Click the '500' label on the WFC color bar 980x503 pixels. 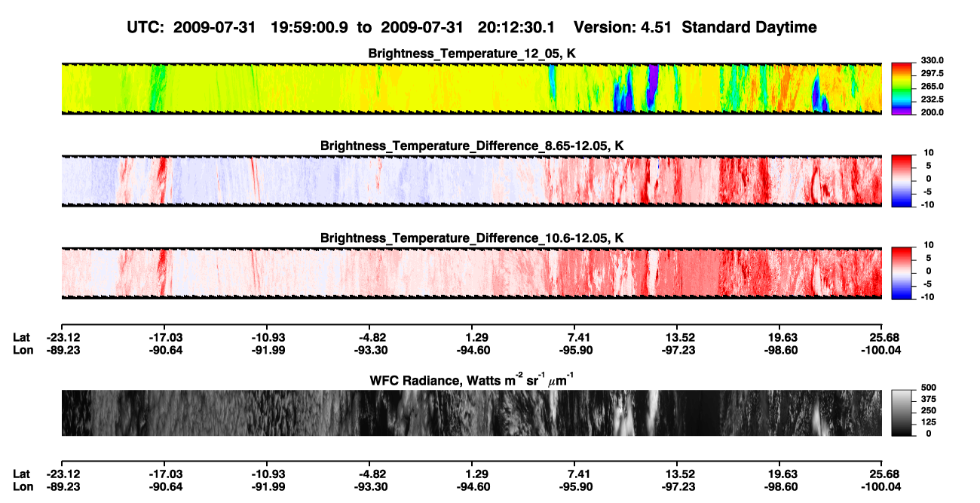coord(928,387)
